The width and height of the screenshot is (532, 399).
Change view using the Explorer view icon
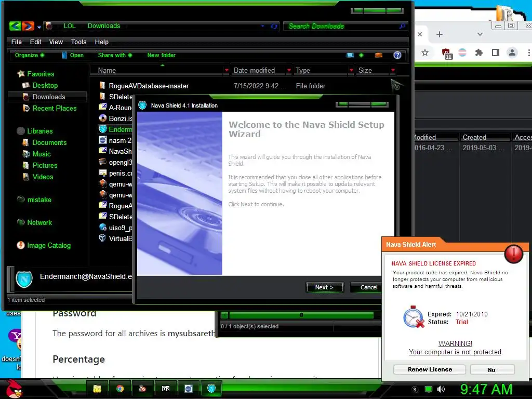(350, 55)
